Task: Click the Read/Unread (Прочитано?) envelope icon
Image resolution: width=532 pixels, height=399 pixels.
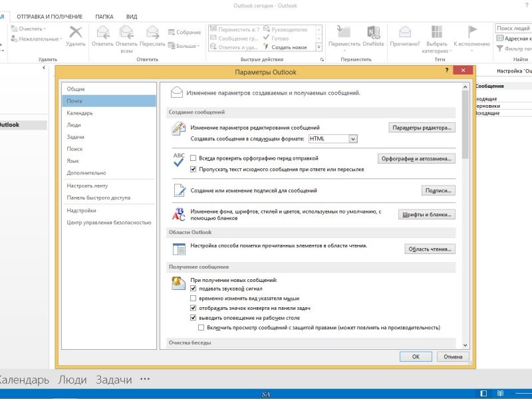Action: (x=405, y=32)
